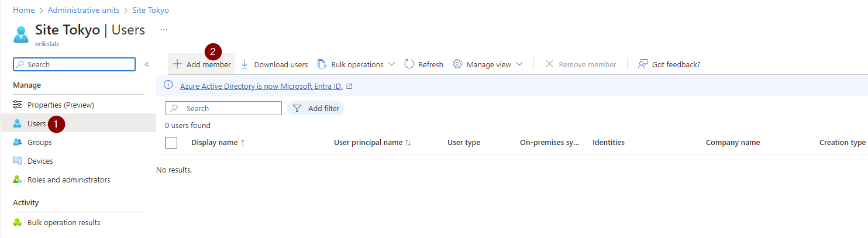Open Bulk operation results under Activity
Viewport: 868px width, 238px height.
64,223
